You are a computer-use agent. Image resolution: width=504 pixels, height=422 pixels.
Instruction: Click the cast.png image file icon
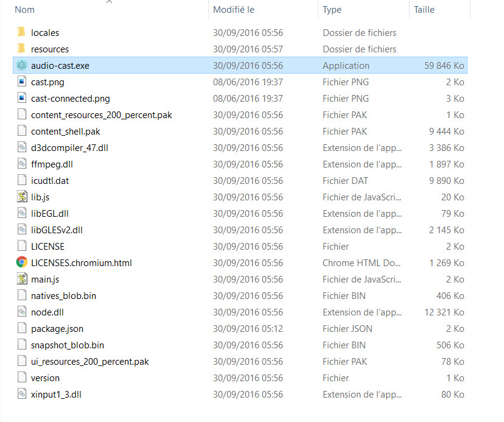pos(21,82)
